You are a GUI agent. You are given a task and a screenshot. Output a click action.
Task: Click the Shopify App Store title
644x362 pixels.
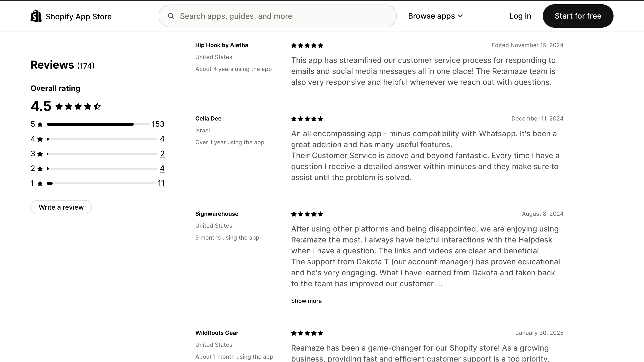[x=79, y=16]
